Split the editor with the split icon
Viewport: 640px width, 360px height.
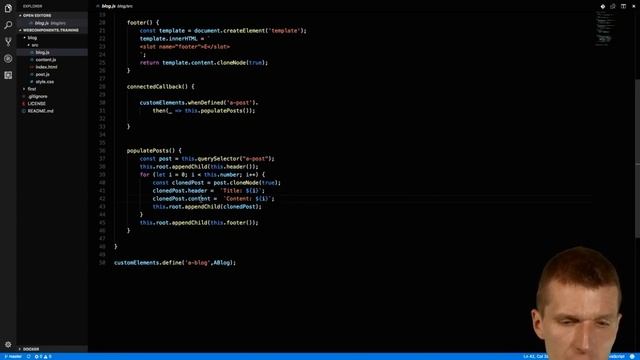pos(623,6)
